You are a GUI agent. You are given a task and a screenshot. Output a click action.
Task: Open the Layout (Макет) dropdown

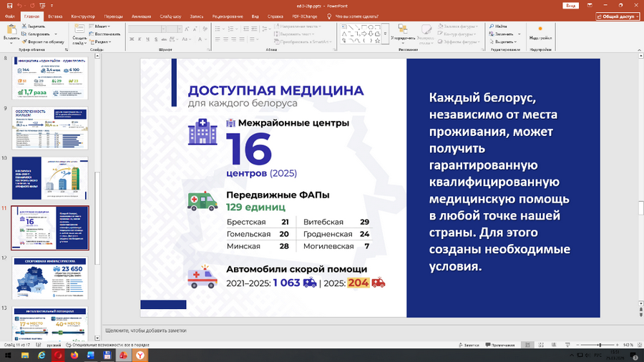pyautogui.click(x=101, y=26)
